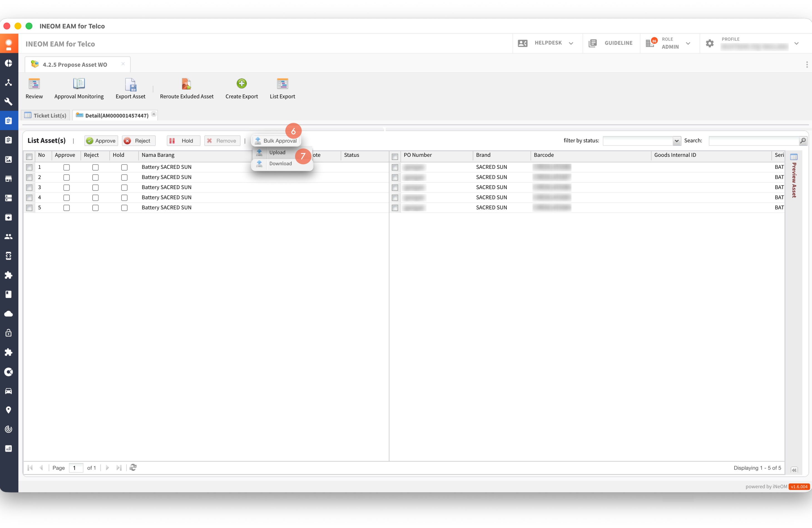Image resolution: width=812 pixels, height=528 pixels.
Task: Click the page number input field
Action: point(76,468)
